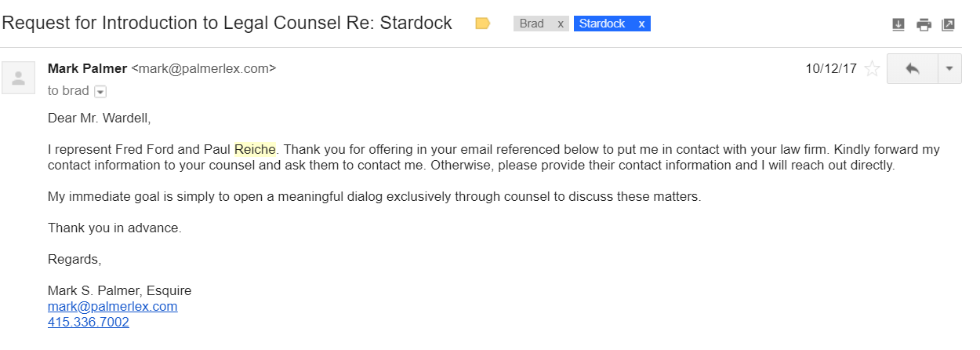980x350 pixels.
Task: Show details arrow next to "to brad"
Action: click(100, 91)
